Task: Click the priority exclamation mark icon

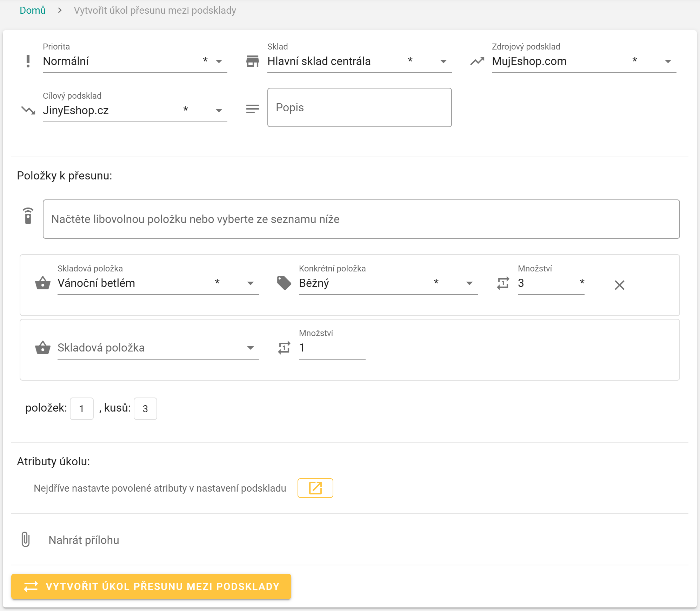Action: (x=28, y=61)
